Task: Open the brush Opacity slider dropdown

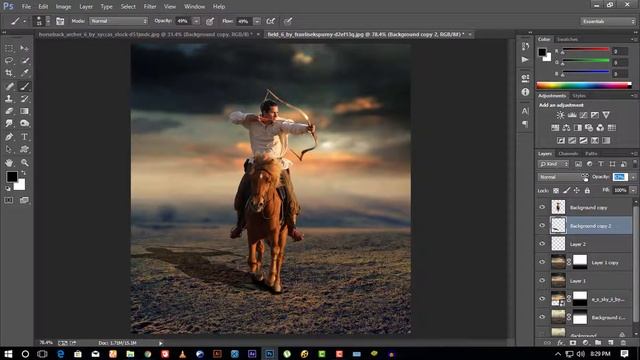Action: click(196, 21)
